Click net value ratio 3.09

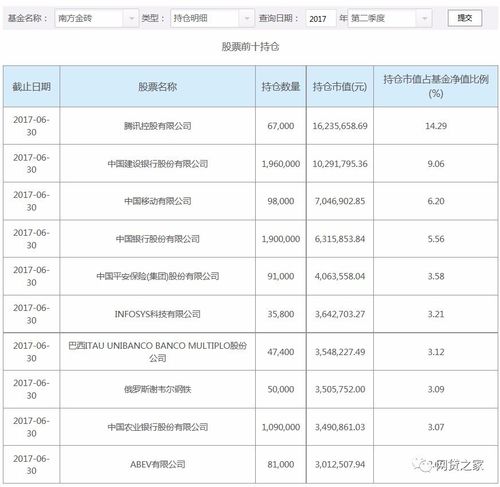[436, 389]
